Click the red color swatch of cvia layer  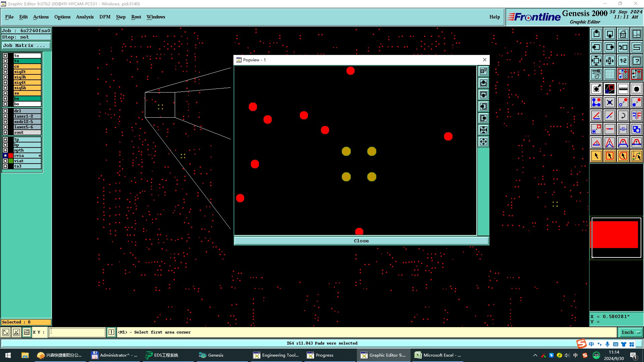(11, 156)
